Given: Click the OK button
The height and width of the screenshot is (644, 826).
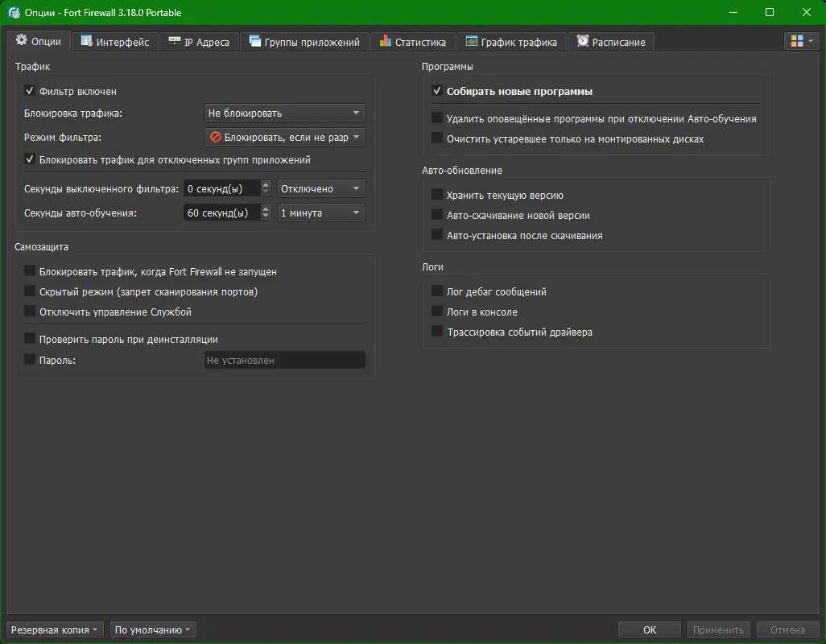Looking at the screenshot, I should point(650,630).
